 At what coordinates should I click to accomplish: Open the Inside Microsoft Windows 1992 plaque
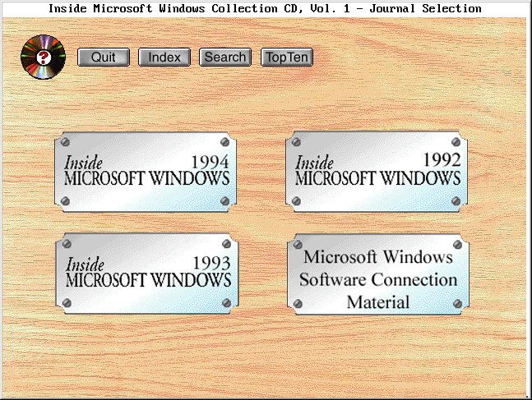coord(377,172)
